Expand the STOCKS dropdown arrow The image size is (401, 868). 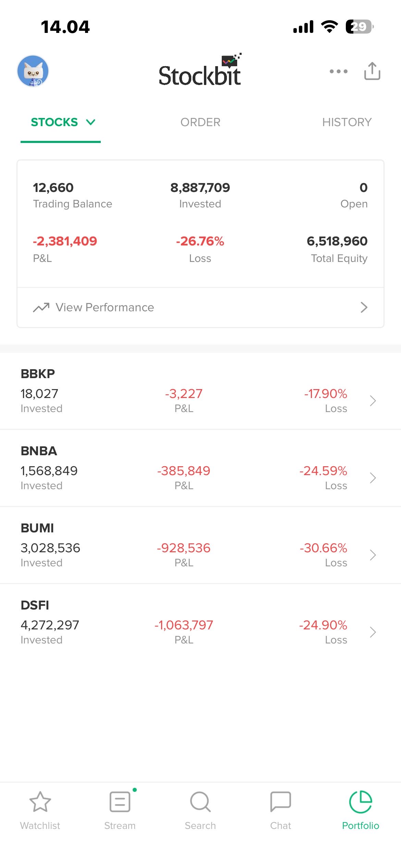91,122
